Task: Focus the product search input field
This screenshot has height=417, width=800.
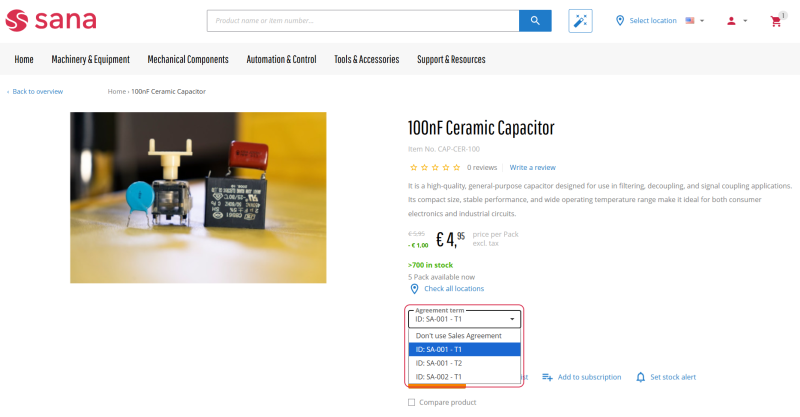Action: (363, 21)
